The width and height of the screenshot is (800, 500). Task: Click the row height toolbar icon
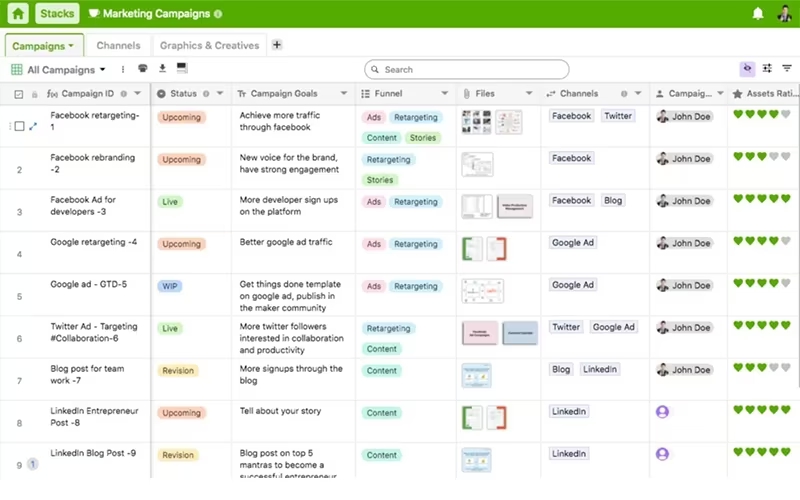(182, 68)
